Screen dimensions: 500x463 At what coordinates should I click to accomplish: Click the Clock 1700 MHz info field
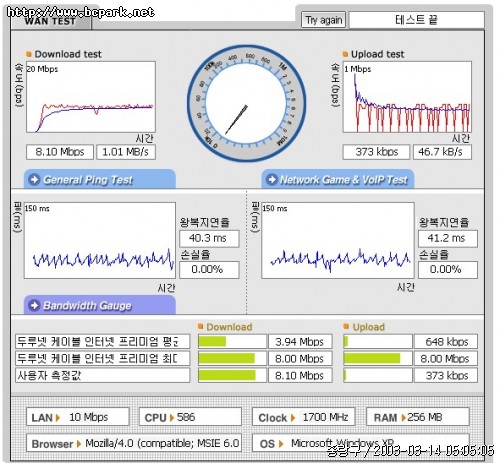tap(304, 417)
